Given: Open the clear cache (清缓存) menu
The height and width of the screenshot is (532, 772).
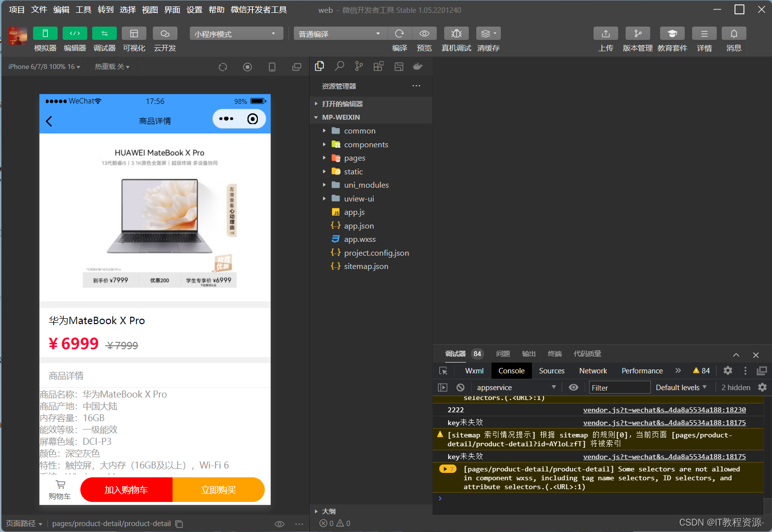Looking at the screenshot, I should 489,33.
